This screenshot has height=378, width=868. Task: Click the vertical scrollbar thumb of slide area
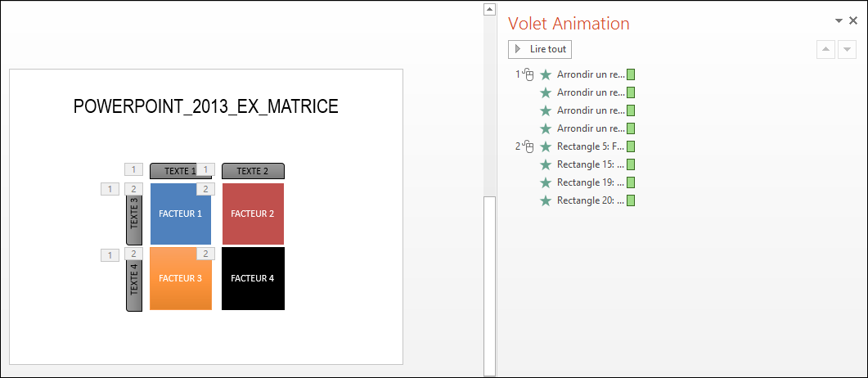tap(488, 286)
